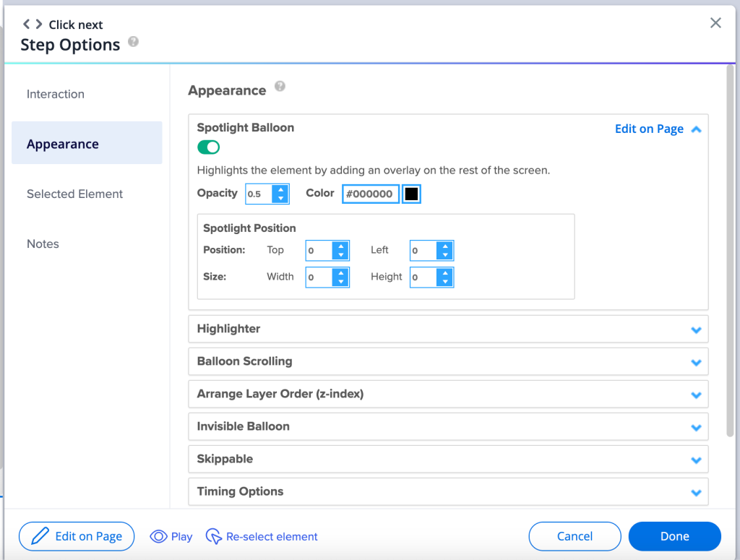Click the #000000 color hex input field
The width and height of the screenshot is (740, 560).
pyautogui.click(x=370, y=194)
